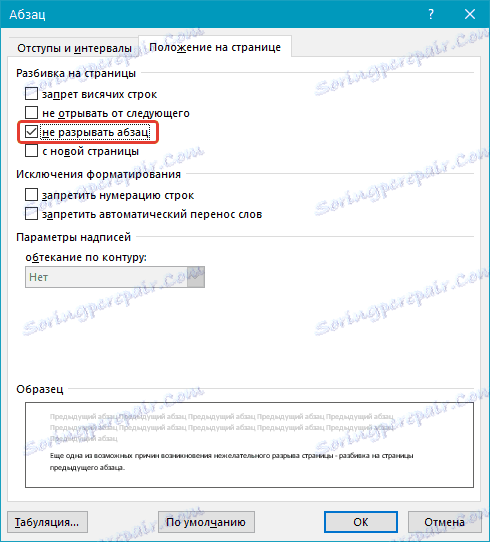Click the Абзац title bar text
This screenshot has height=542, width=490.
[x=27, y=15]
